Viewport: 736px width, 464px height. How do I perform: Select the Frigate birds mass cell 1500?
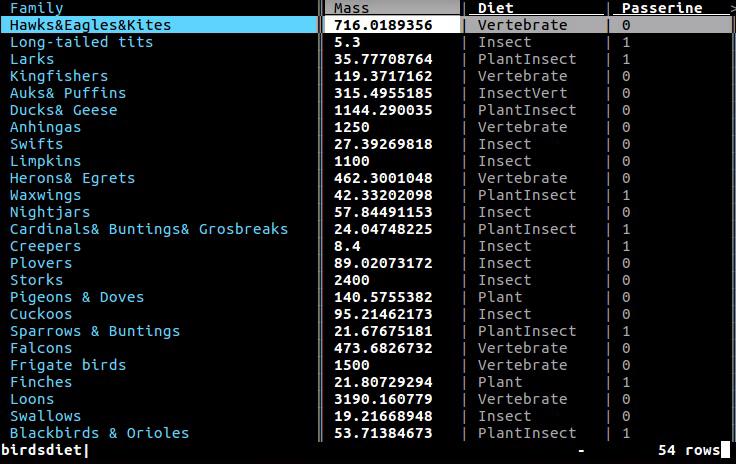352,365
